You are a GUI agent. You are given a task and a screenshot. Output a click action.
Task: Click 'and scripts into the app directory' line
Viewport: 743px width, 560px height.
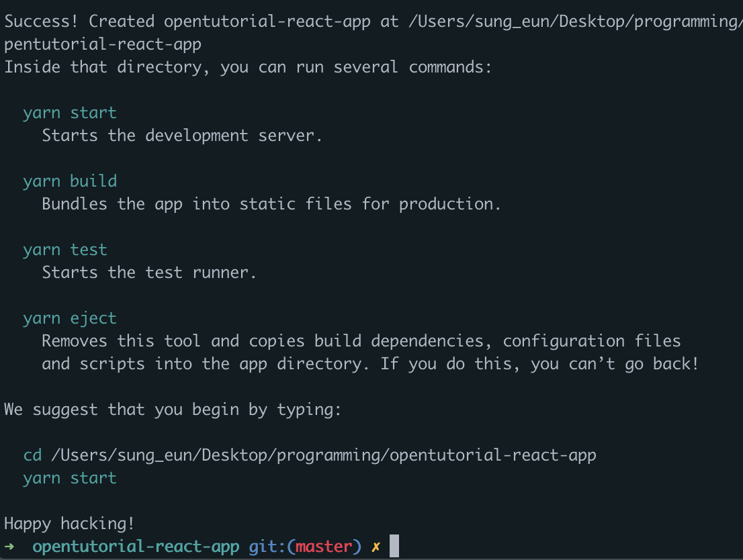(x=370, y=364)
